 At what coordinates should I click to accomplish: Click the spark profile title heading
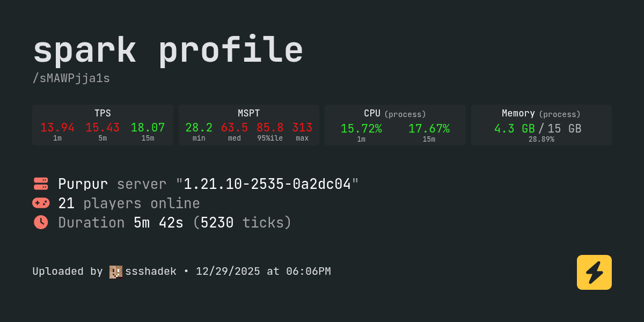point(168,50)
